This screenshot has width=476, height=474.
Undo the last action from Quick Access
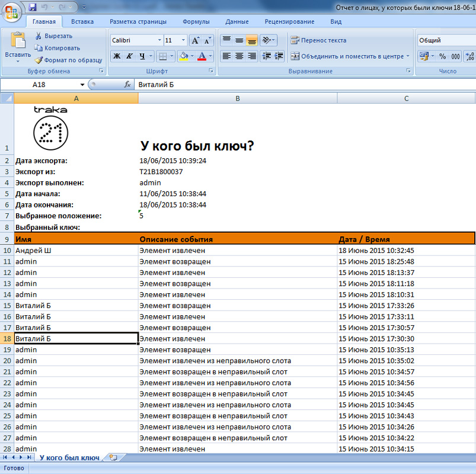[x=44, y=7]
